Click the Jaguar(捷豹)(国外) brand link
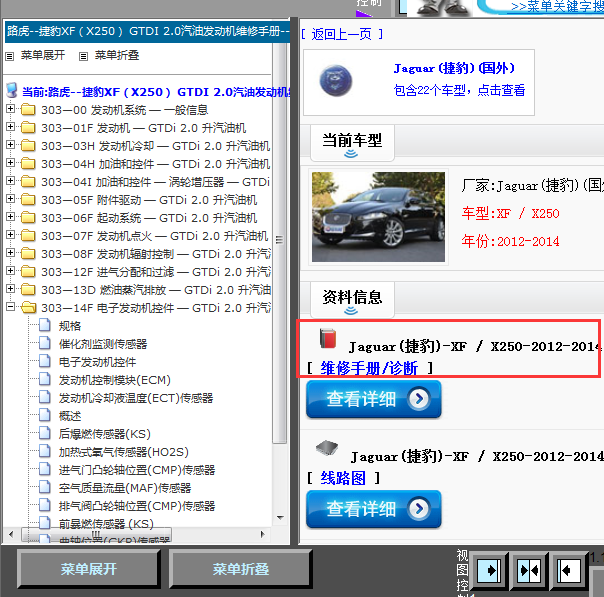The width and height of the screenshot is (604, 597). click(454, 68)
